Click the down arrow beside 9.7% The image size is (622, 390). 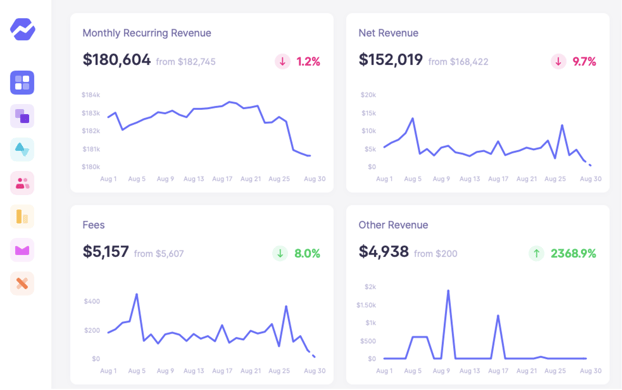coord(558,61)
